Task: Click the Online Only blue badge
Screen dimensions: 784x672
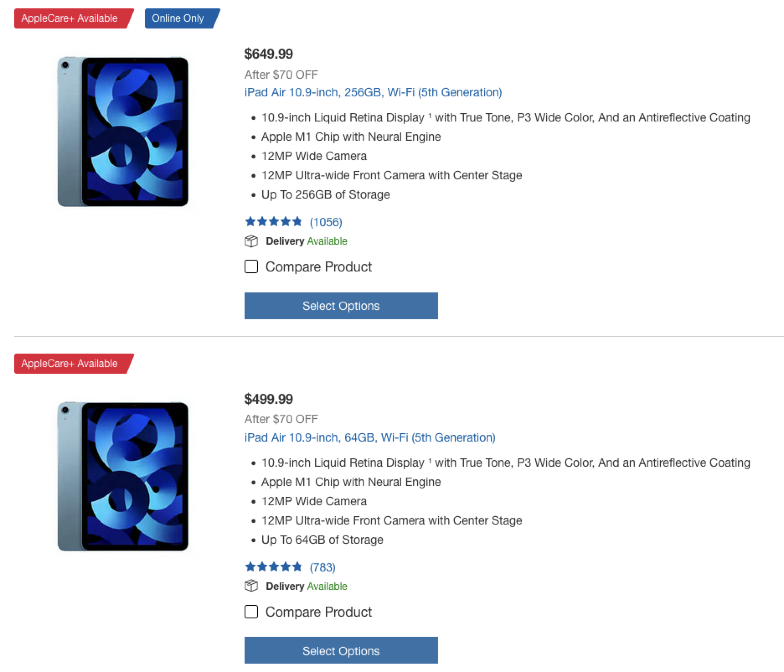Action: (x=178, y=18)
